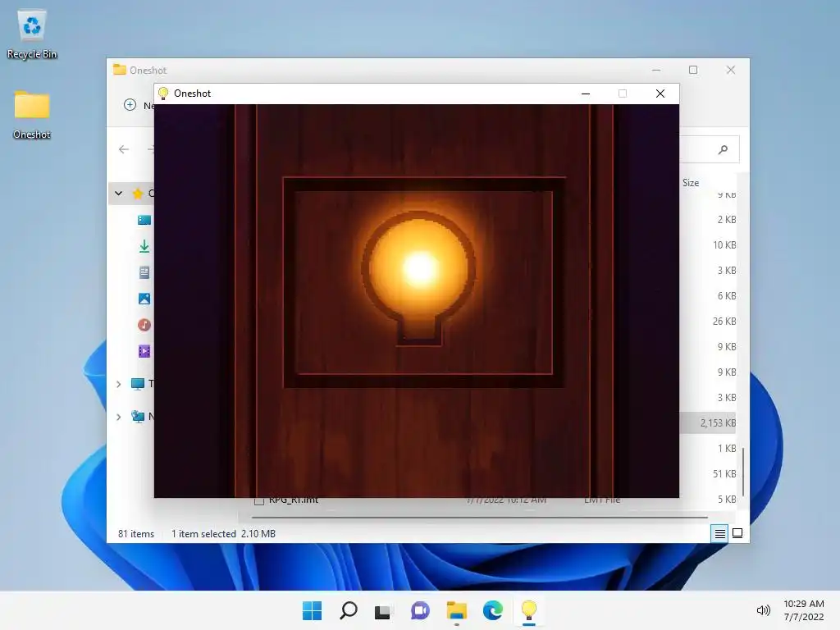Click the Size column header
Viewport: 840px width, 630px height.
click(x=691, y=183)
